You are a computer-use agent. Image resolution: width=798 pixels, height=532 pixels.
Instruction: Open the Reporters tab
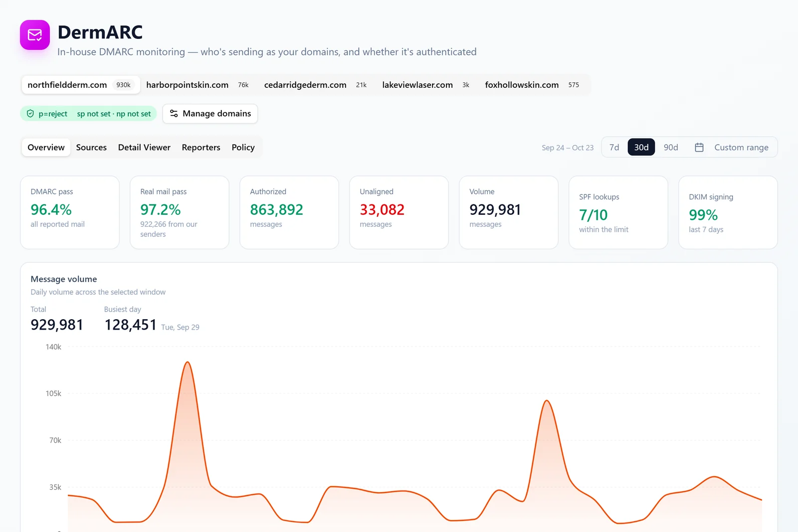tap(201, 148)
